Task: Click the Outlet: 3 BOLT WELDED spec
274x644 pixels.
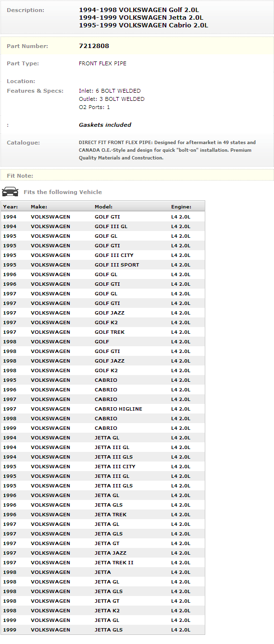Action: [x=112, y=99]
